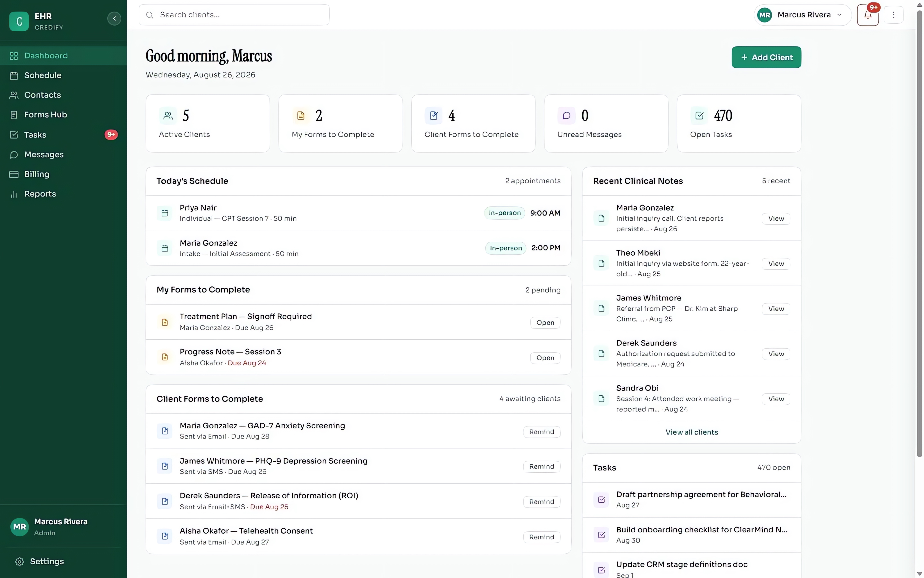The image size is (924, 578).
Task: Click the Progress Note Session 3 form icon
Action: pyautogui.click(x=165, y=357)
